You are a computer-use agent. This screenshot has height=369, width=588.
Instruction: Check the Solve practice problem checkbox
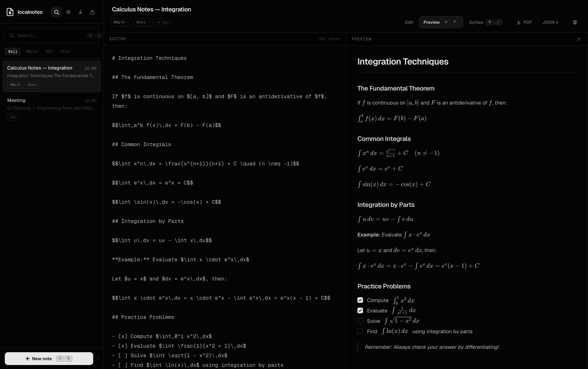[360, 321]
